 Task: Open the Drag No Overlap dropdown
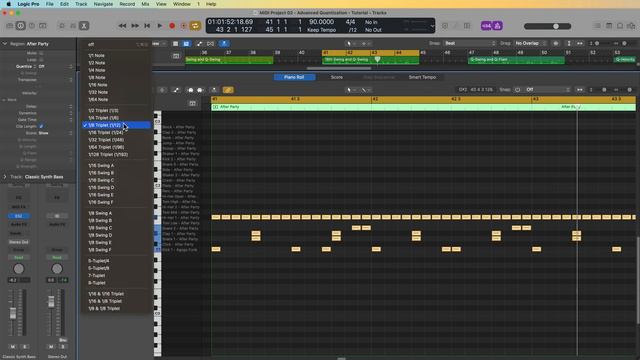(x=530, y=43)
